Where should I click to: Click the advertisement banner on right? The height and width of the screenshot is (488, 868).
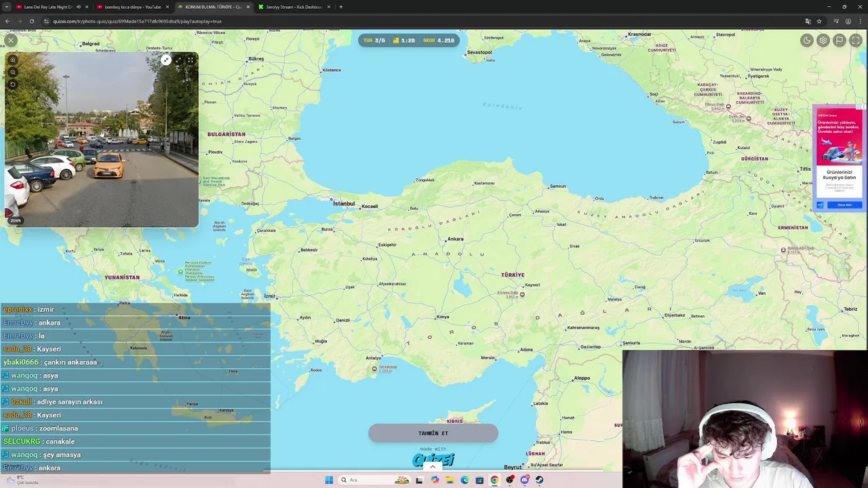(840, 158)
